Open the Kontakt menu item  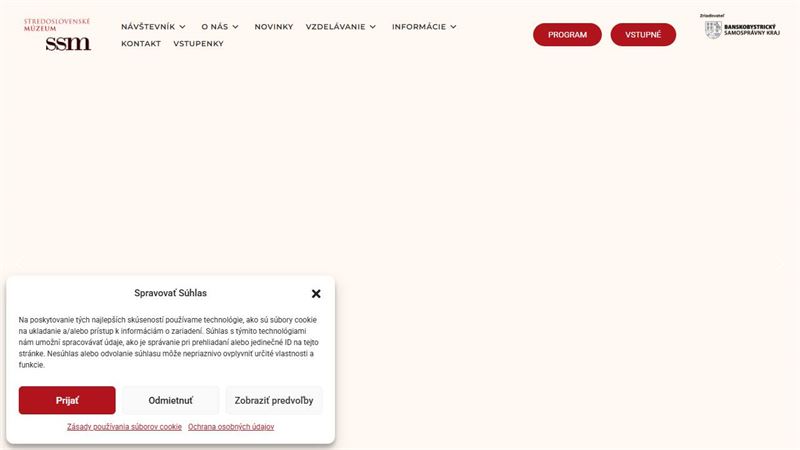click(141, 43)
